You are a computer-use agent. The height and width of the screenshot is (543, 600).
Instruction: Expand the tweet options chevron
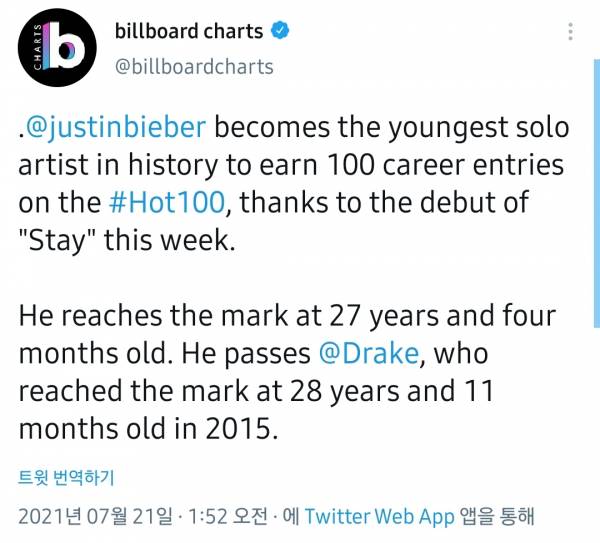click(x=570, y=33)
